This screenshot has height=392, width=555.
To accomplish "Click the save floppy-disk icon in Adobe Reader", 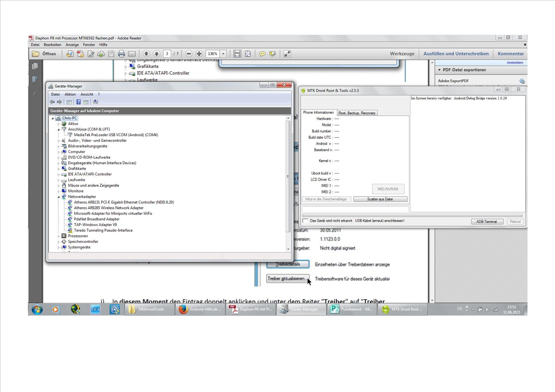I will (x=111, y=54).
